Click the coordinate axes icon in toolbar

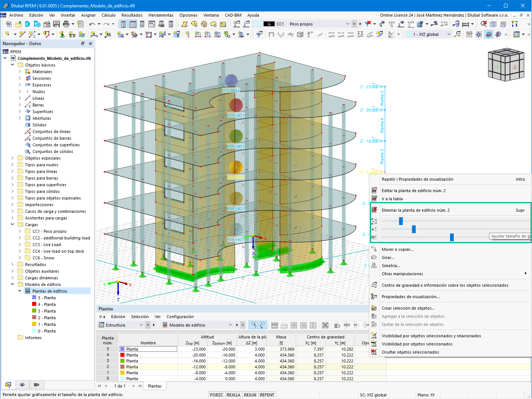[515, 24]
